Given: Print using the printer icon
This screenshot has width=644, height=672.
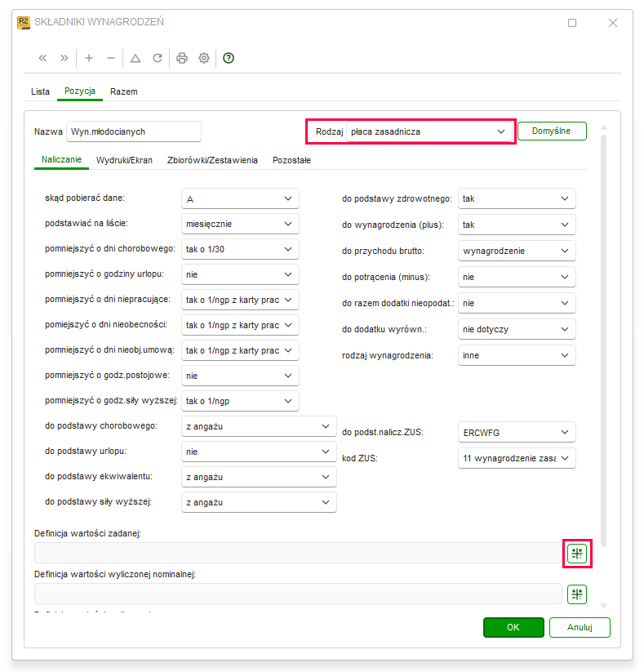Looking at the screenshot, I should coord(182,58).
